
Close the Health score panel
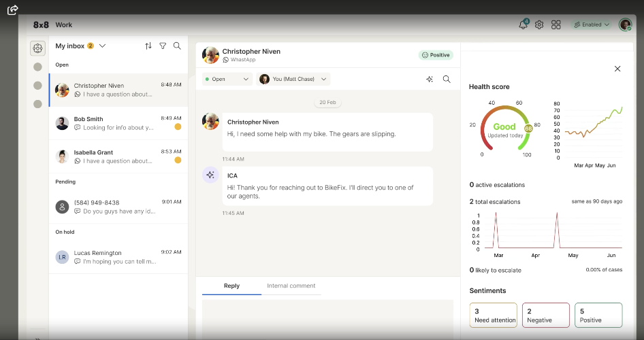pyautogui.click(x=617, y=69)
